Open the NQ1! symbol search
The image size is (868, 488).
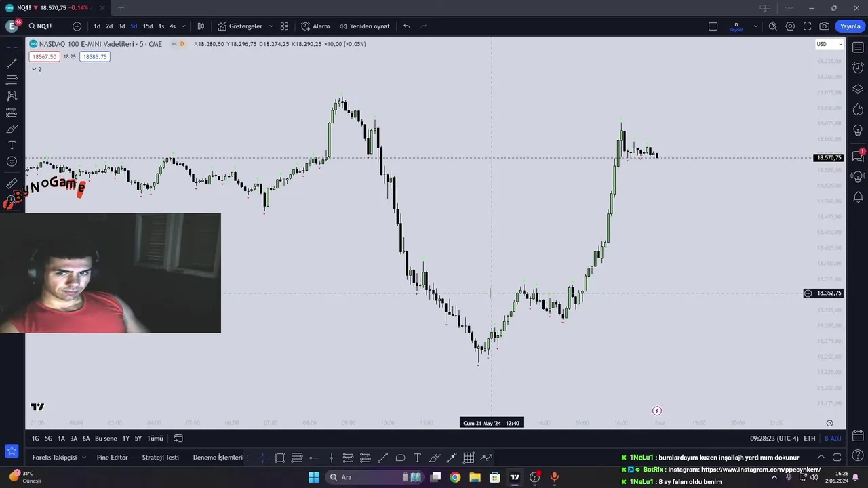(41, 26)
